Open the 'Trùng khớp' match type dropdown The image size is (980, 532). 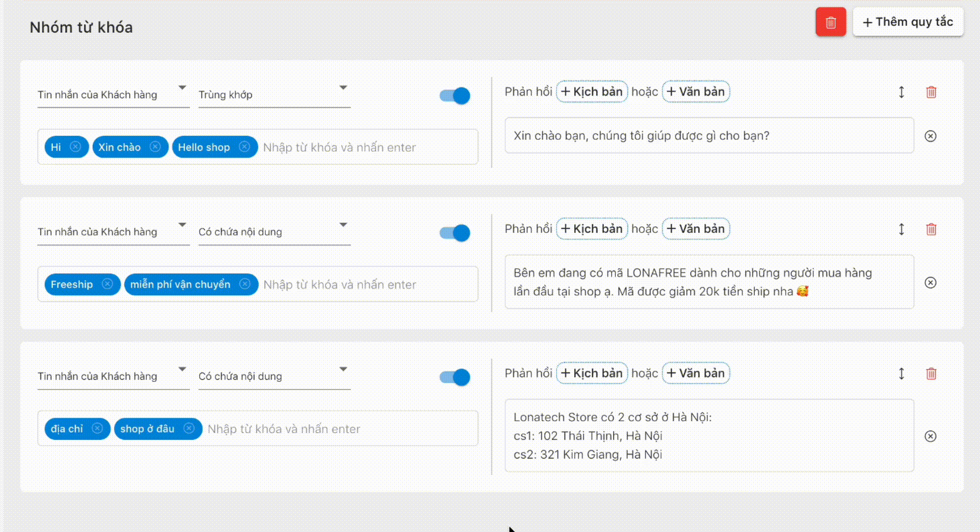pos(274,95)
